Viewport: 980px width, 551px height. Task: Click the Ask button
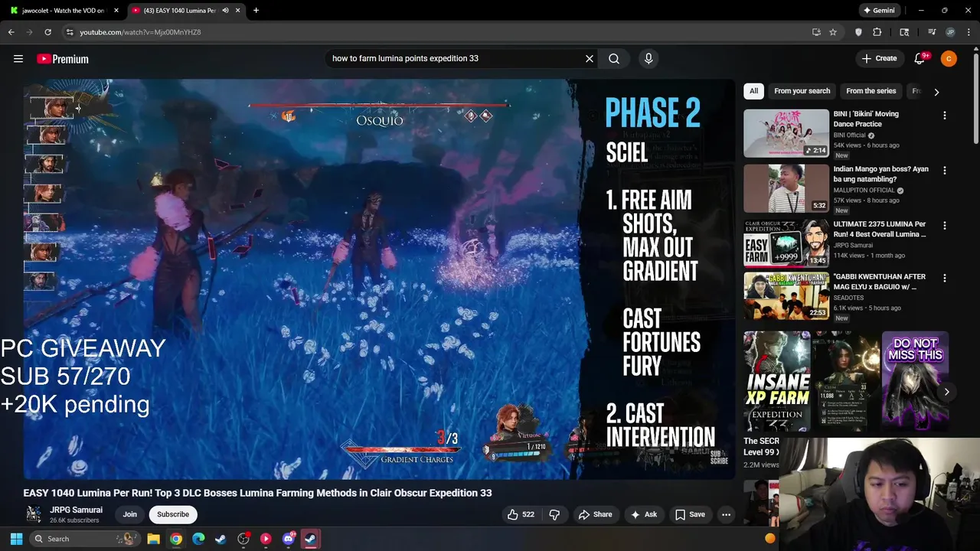tap(643, 514)
